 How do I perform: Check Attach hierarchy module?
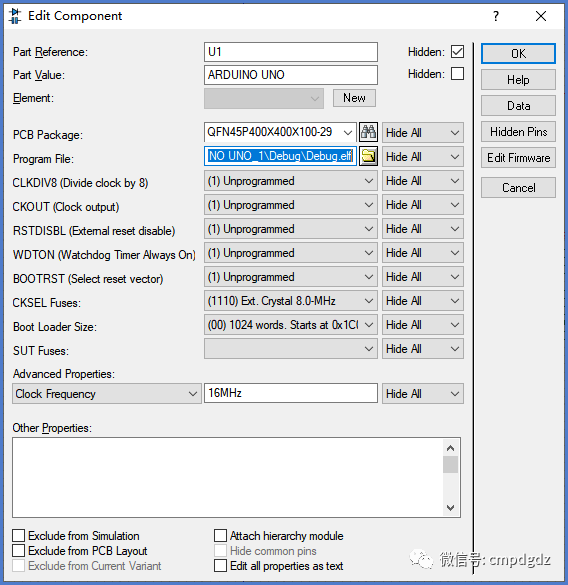point(220,536)
